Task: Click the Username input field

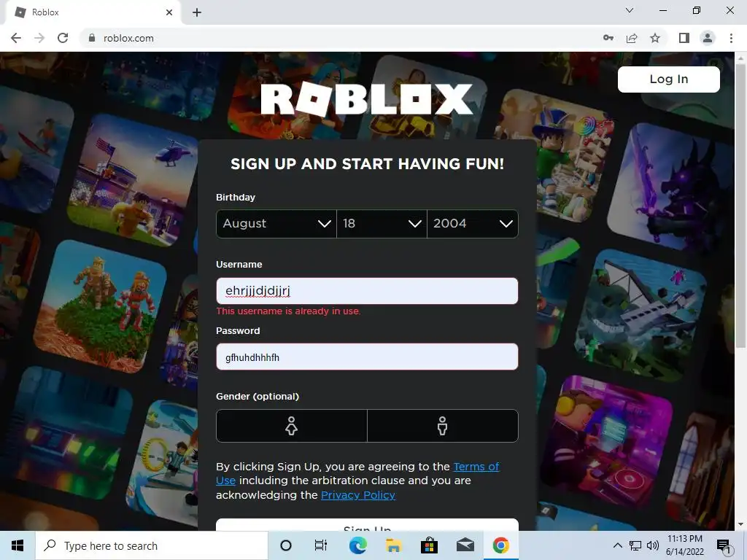Action: [367, 291]
